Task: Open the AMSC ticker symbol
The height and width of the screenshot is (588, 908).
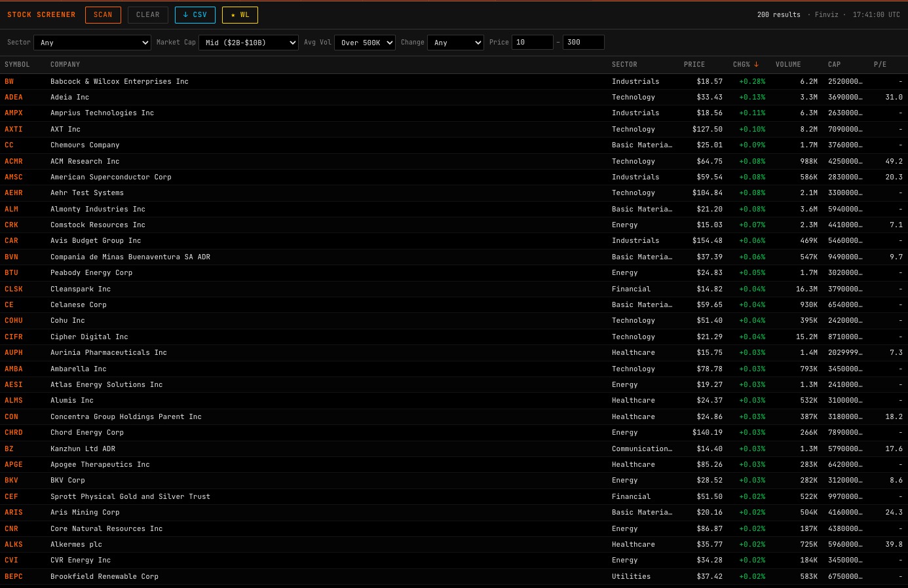Action: [14, 177]
